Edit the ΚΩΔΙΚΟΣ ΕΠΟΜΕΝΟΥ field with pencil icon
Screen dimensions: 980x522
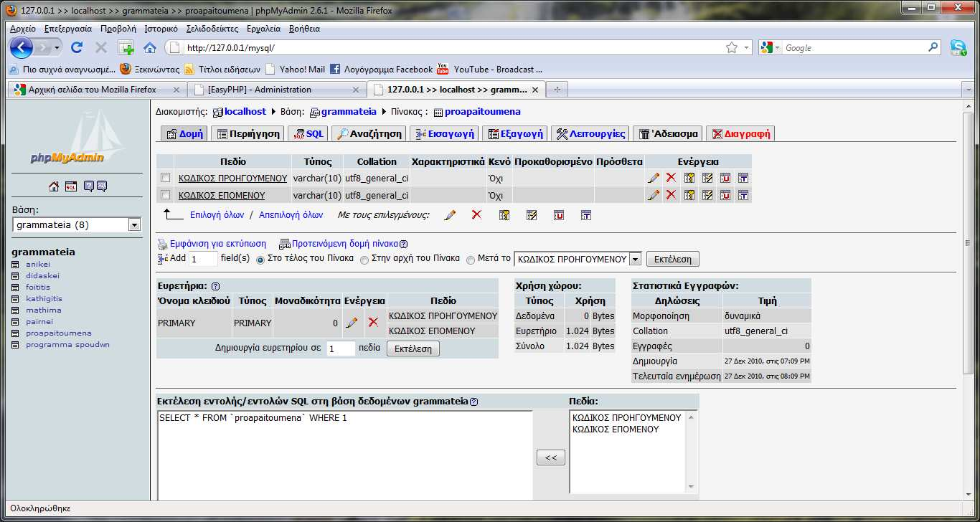tap(654, 195)
